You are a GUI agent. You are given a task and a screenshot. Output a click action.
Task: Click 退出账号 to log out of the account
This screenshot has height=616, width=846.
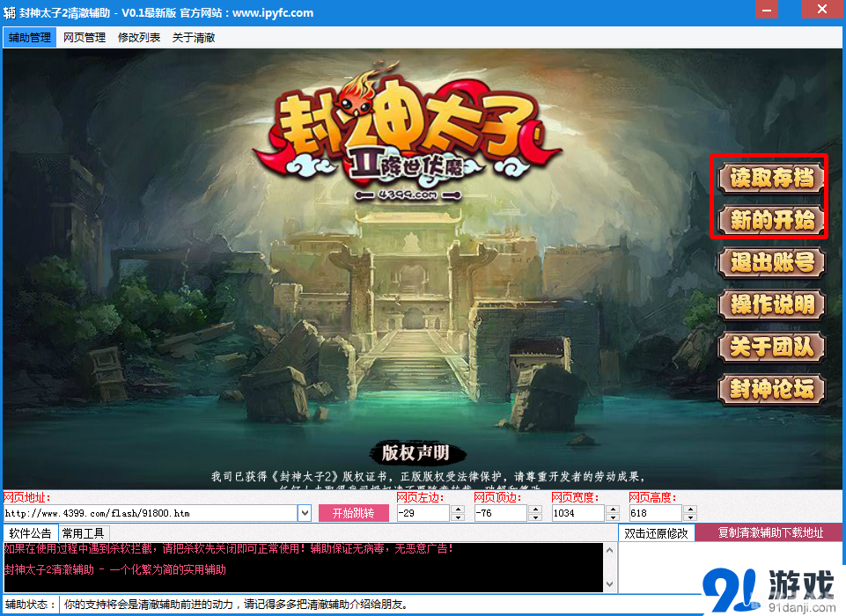click(770, 263)
